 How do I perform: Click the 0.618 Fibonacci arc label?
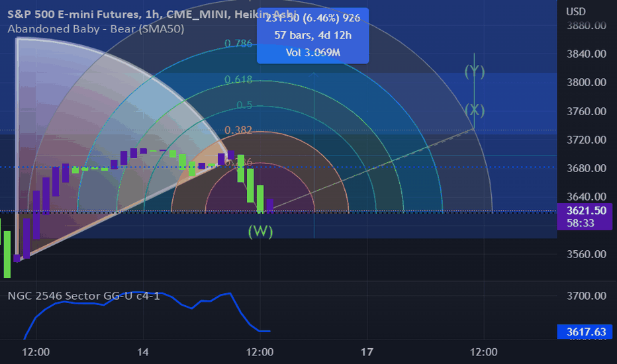[x=238, y=79]
